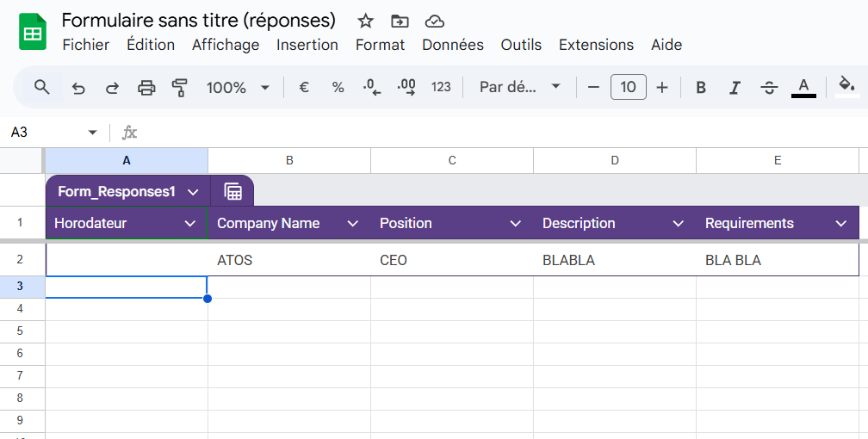Select the cell containing BLABLA
868x439 pixels.
pyautogui.click(x=615, y=260)
